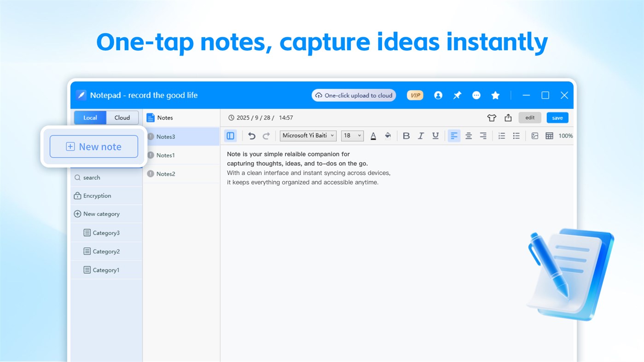This screenshot has width=644, height=362.
Task: Open favorites via the star icon
Action: tap(495, 95)
